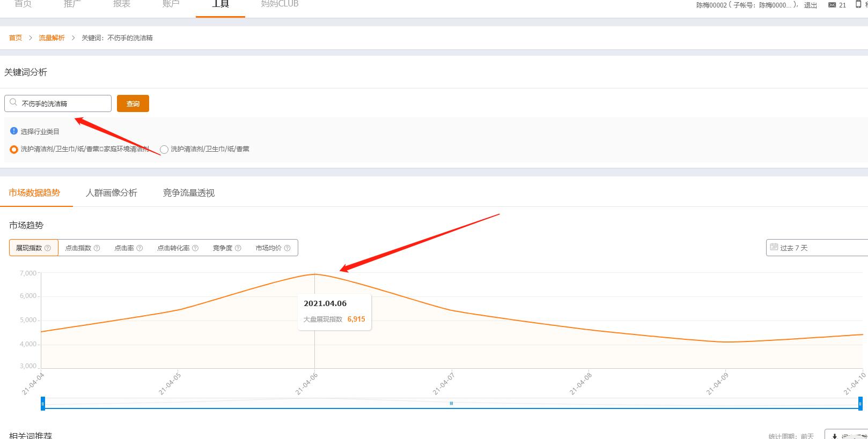Open the help icon next to 点击转化率
Image resolution: width=868 pixels, height=439 pixels.
195,248
